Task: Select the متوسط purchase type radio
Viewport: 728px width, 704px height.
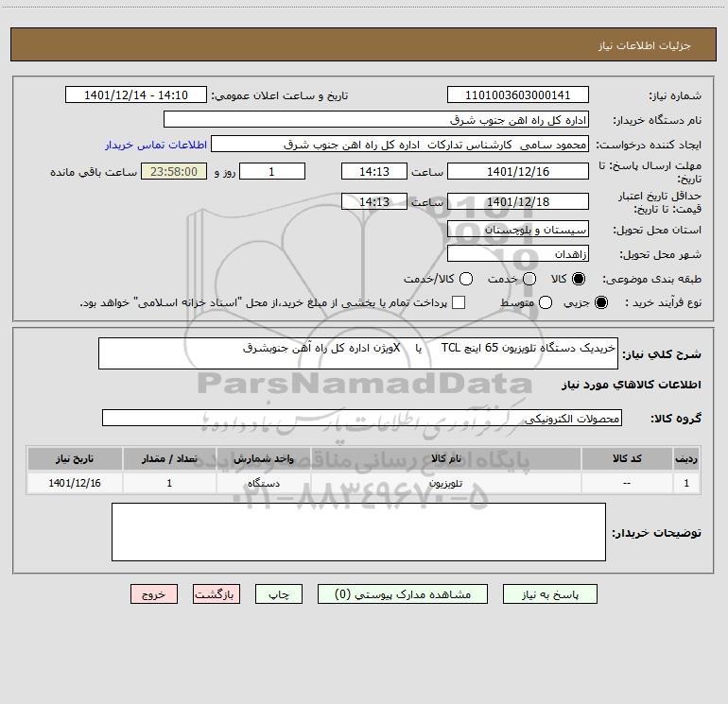Action: pos(546,302)
